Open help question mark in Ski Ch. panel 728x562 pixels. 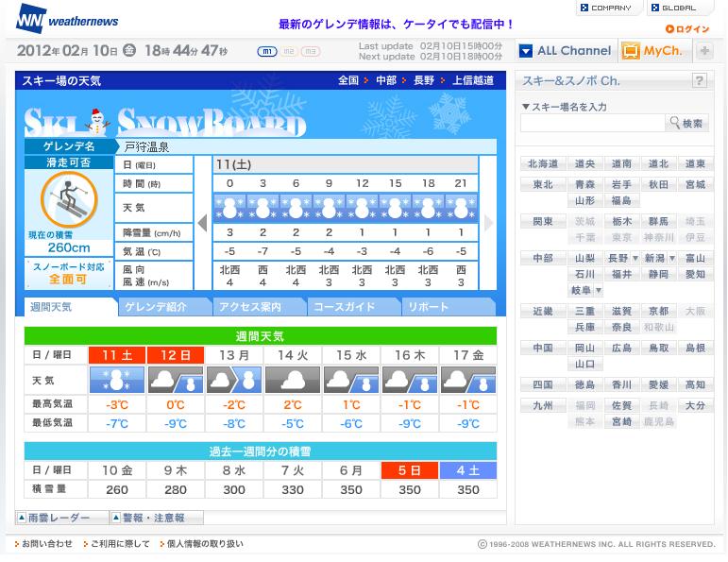pos(700,80)
